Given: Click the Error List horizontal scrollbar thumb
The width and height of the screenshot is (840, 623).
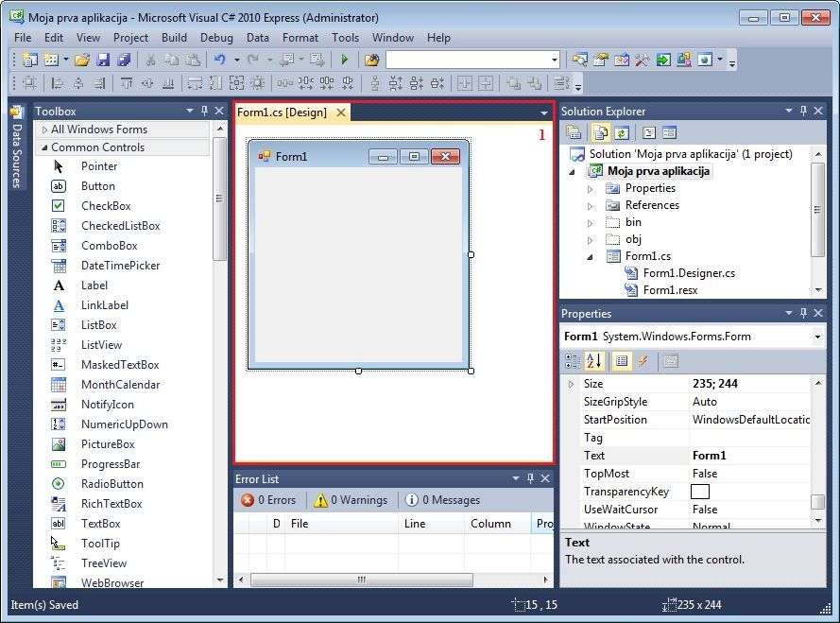Looking at the screenshot, I should (x=362, y=580).
